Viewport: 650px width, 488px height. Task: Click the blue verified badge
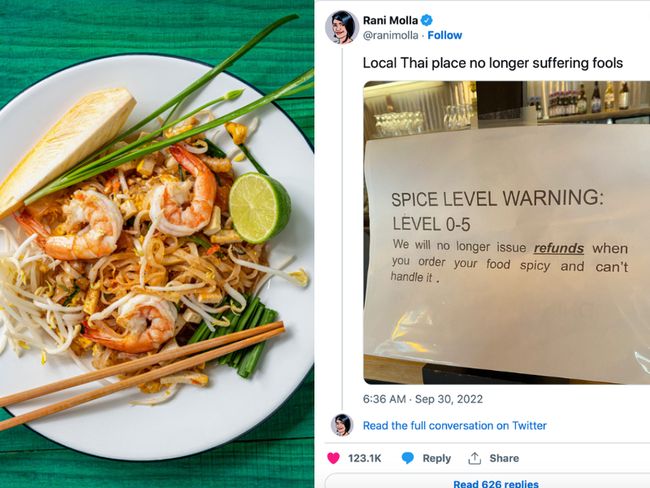click(427, 20)
